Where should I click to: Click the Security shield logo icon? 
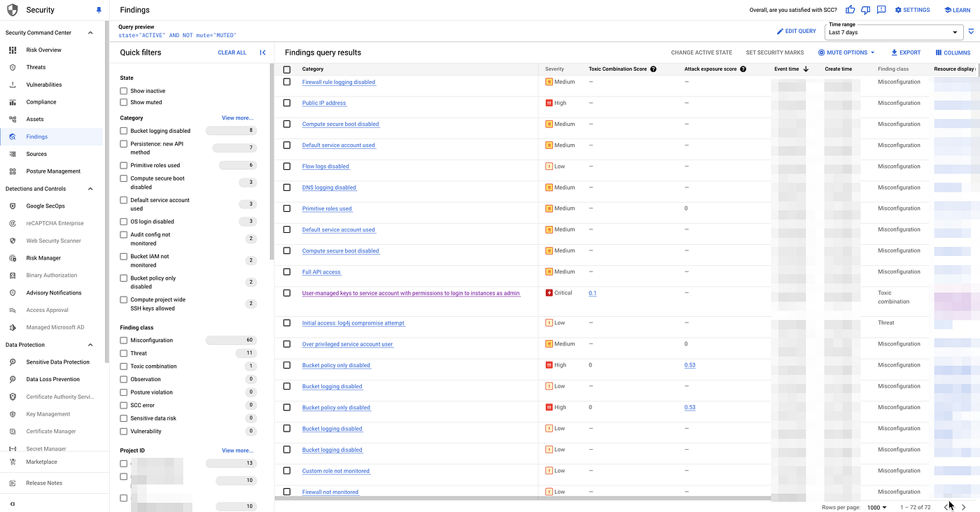pos(13,10)
